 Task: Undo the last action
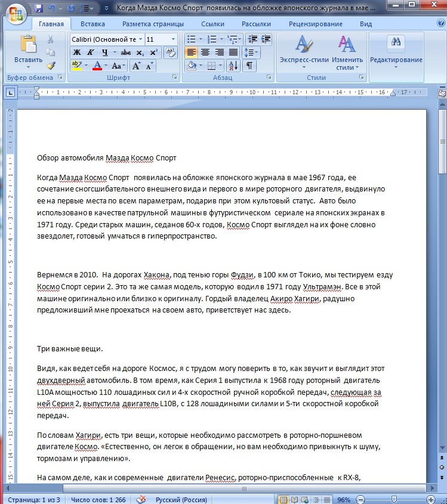pyautogui.click(x=51, y=8)
